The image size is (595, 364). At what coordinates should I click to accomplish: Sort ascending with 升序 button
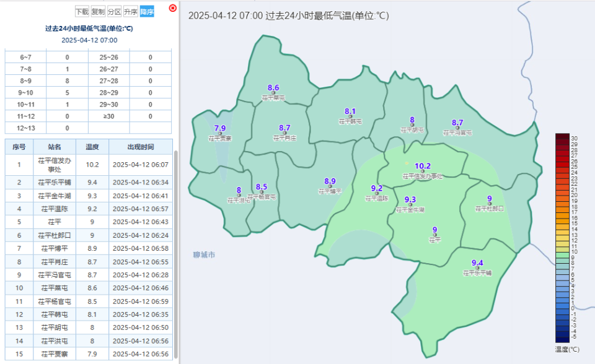131,12
